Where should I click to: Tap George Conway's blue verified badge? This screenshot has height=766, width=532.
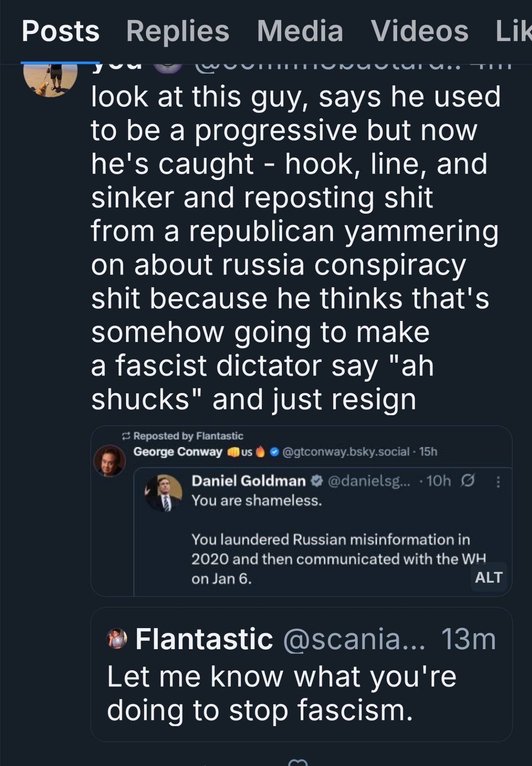point(274,452)
